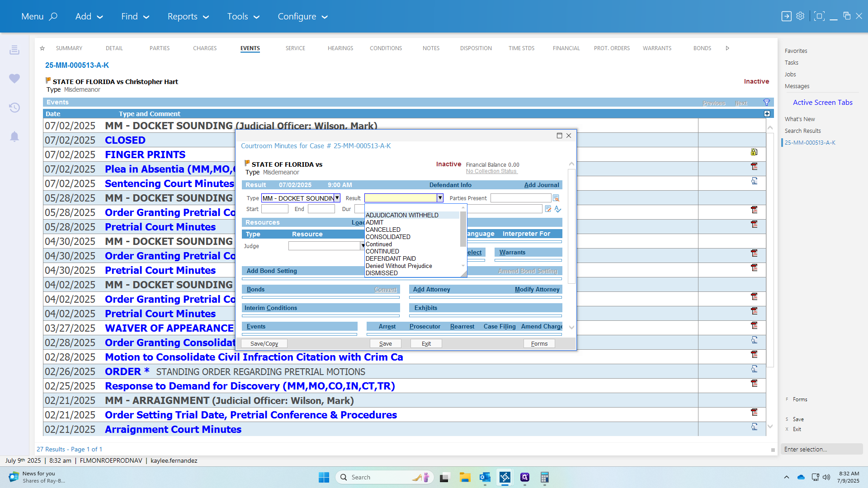Switch to the SUMMARY tab
868x488 pixels.
point(69,48)
